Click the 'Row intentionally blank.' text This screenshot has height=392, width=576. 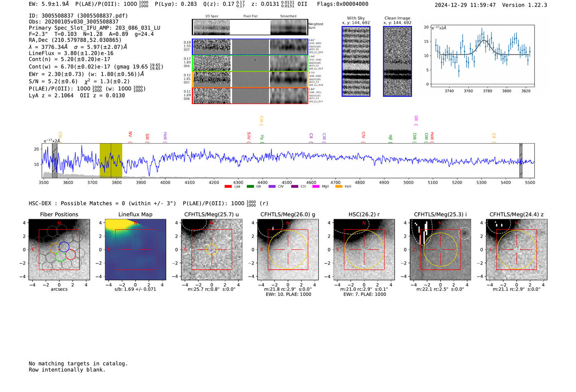click(x=67, y=370)
